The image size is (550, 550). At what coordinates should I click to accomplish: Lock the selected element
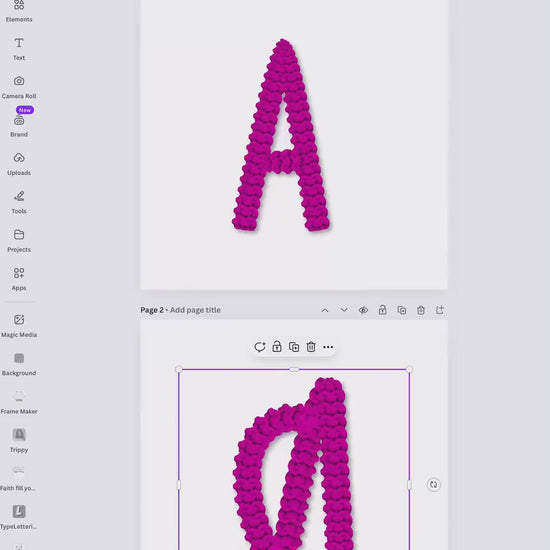coord(277,347)
